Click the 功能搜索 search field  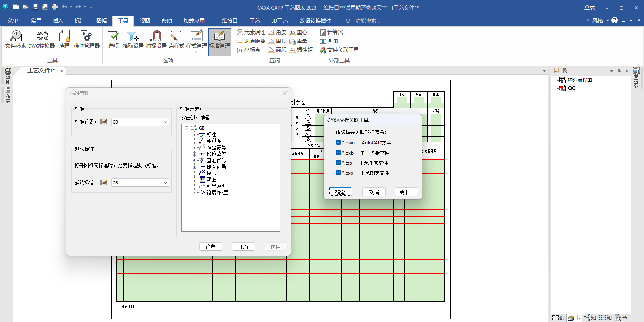click(x=367, y=21)
